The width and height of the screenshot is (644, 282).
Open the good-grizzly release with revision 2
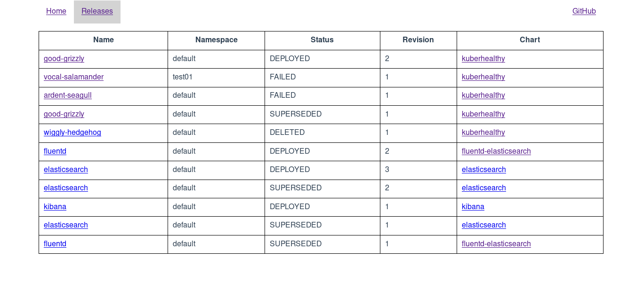pyautogui.click(x=64, y=59)
